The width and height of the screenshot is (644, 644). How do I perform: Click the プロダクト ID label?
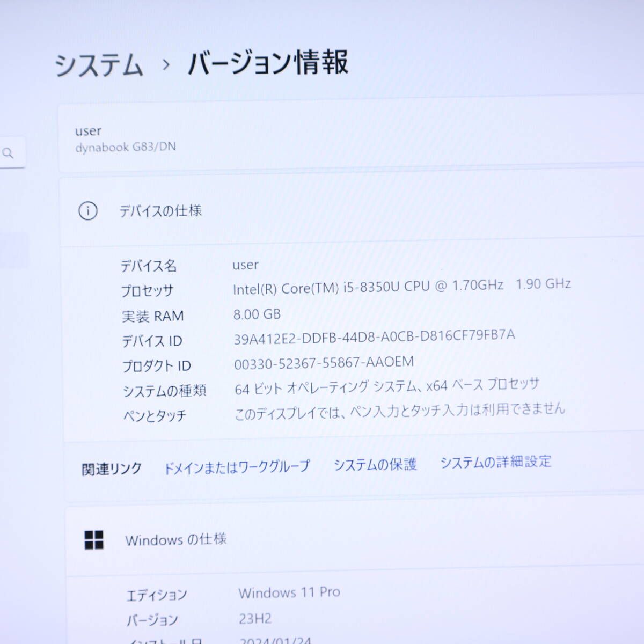[x=157, y=366]
